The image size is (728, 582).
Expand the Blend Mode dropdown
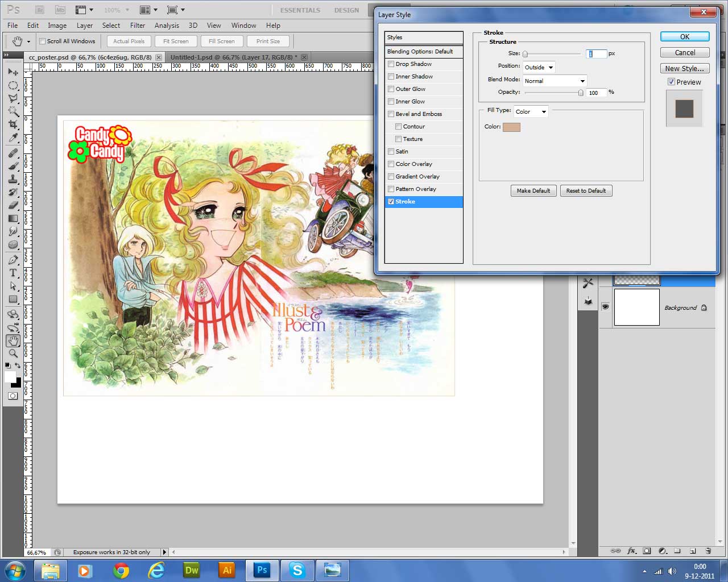[555, 81]
